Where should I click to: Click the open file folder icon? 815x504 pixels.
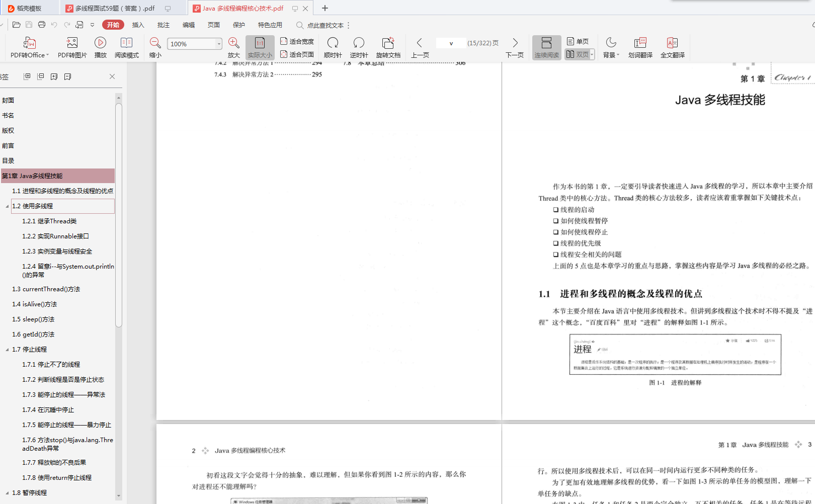tap(17, 25)
